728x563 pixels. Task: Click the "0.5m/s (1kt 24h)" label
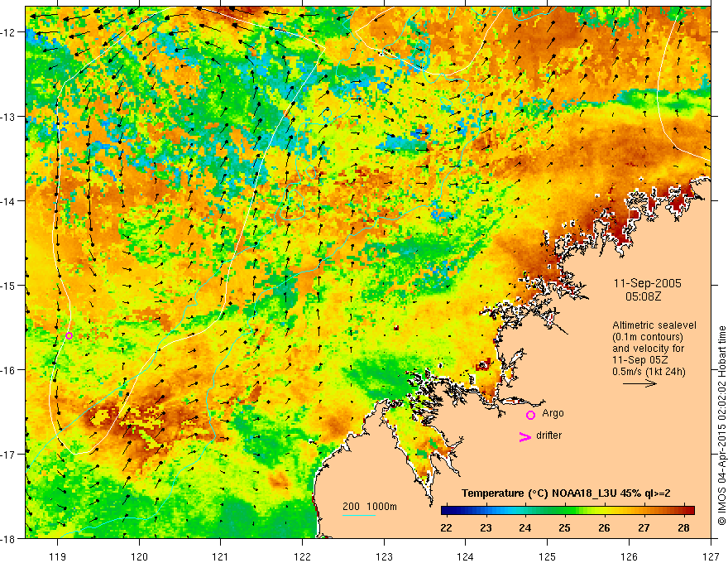(649, 372)
